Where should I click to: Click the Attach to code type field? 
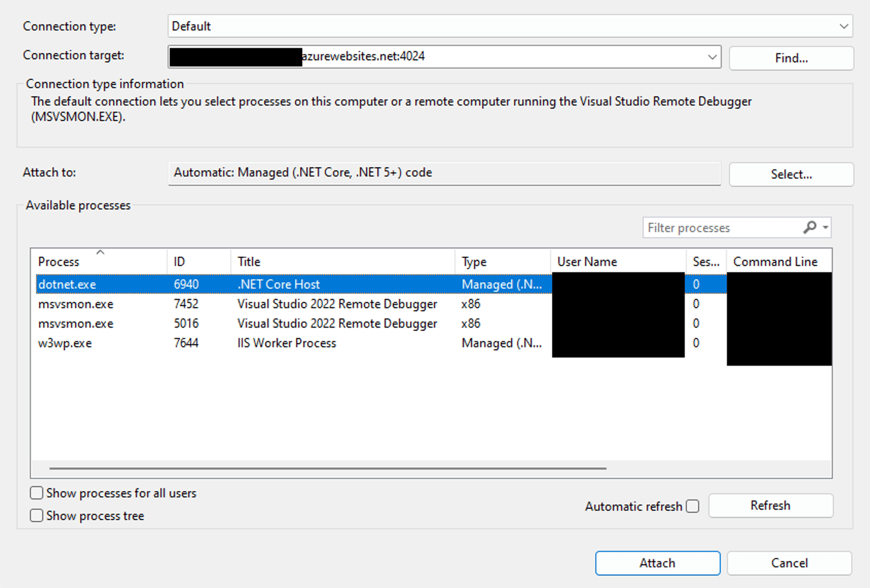(444, 173)
